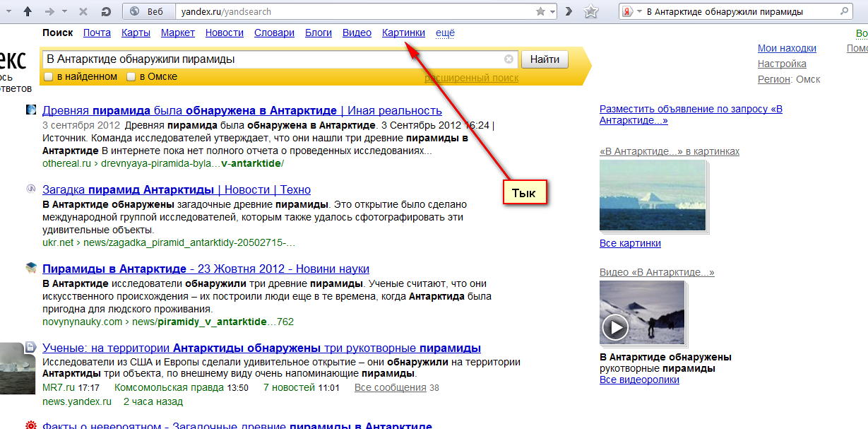Open расширенный поиск link
The height and width of the screenshot is (429, 868).
coord(471,78)
